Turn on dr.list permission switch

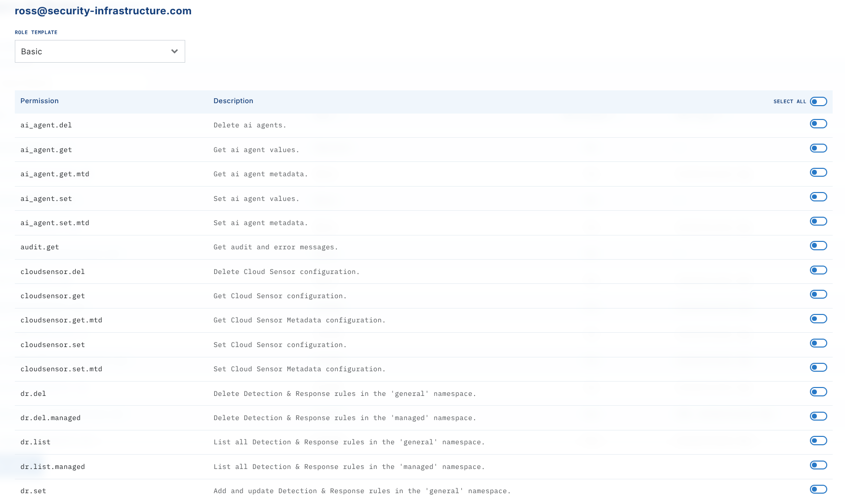click(x=818, y=441)
